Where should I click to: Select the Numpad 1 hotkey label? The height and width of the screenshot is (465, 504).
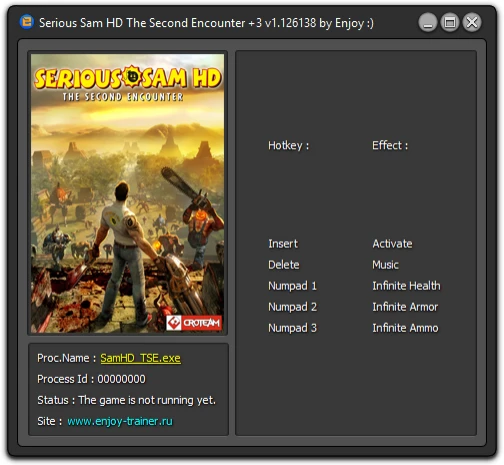coord(292,286)
